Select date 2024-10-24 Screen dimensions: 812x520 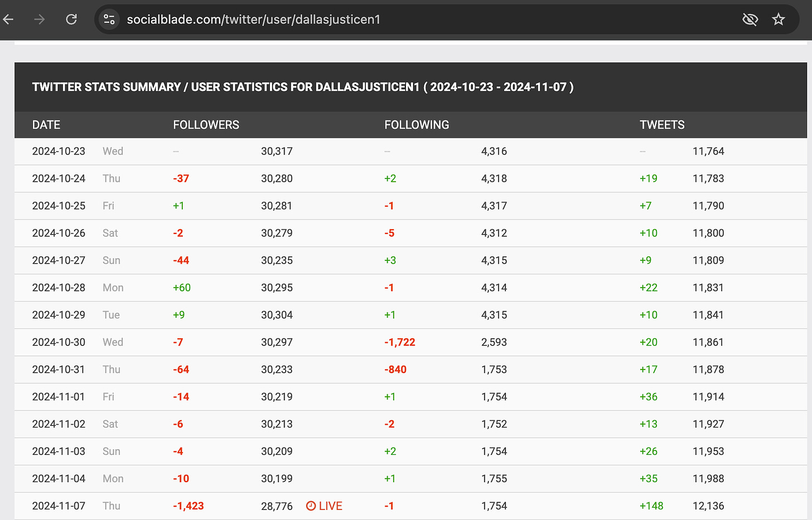pyautogui.click(x=59, y=179)
